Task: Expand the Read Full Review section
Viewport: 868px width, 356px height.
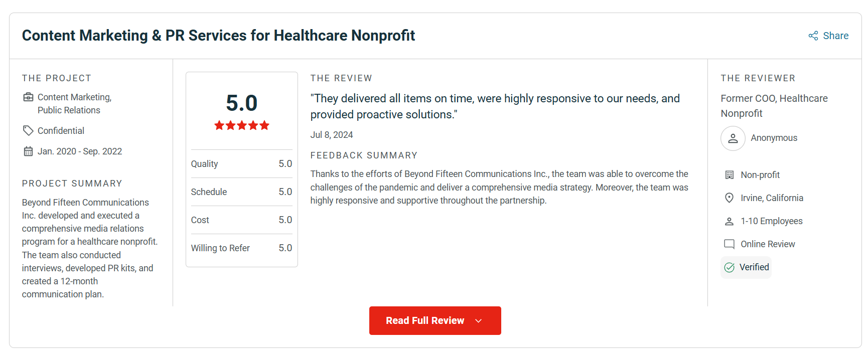Action: pyautogui.click(x=435, y=320)
